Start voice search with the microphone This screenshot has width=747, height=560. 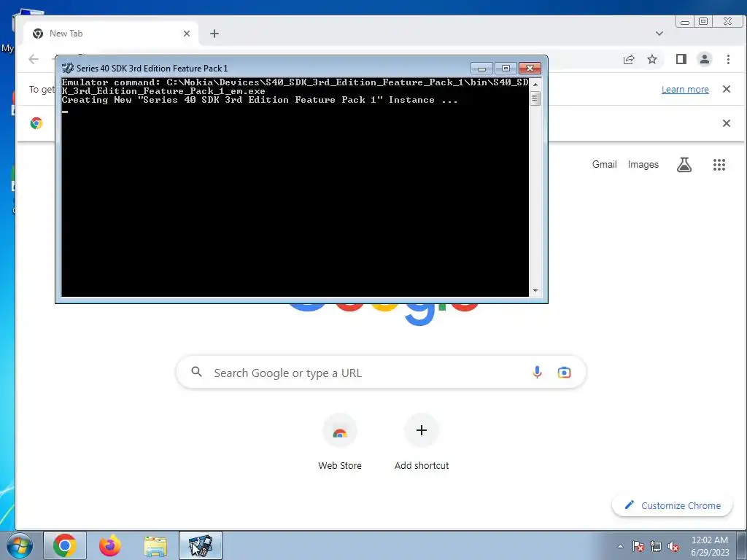point(537,373)
